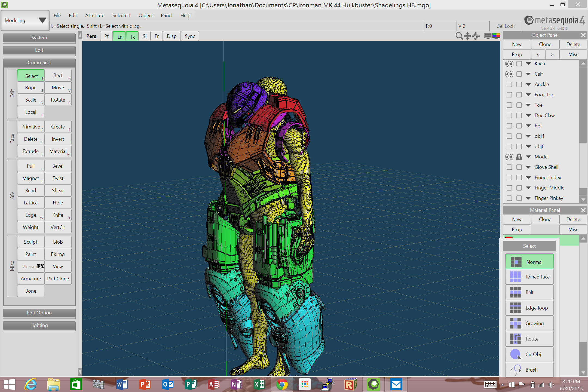Click the colored monitor view layout icon
Screen dimensions: 588x392
(x=496, y=36)
